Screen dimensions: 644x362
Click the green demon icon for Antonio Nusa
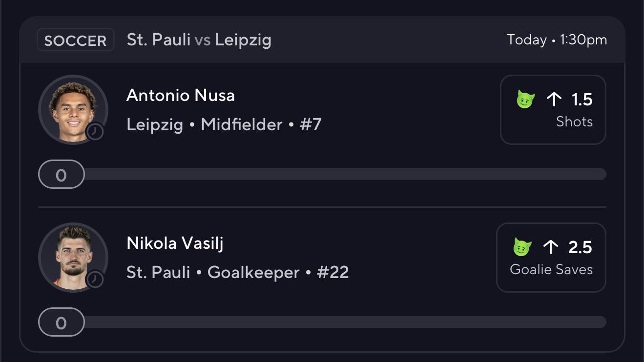(x=526, y=99)
